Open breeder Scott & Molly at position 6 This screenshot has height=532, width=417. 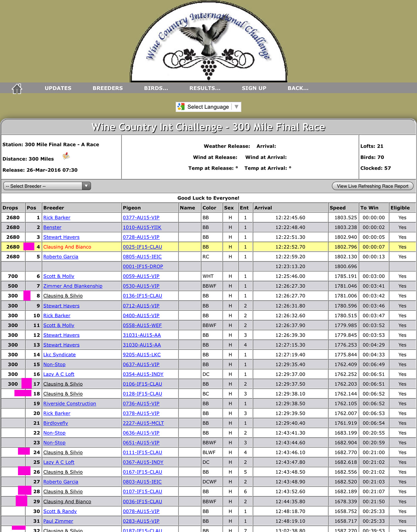pyautogui.click(x=59, y=276)
